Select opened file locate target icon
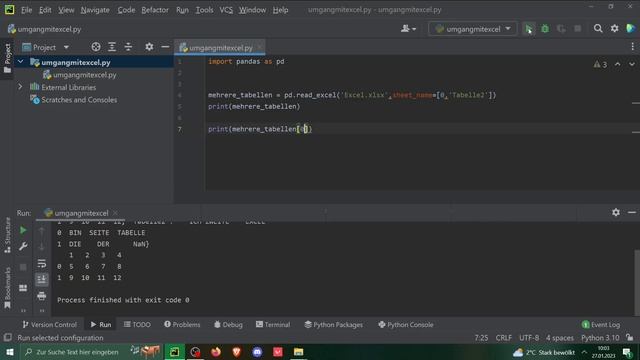This screenshot has width=640, height=360. pos(96,47)
